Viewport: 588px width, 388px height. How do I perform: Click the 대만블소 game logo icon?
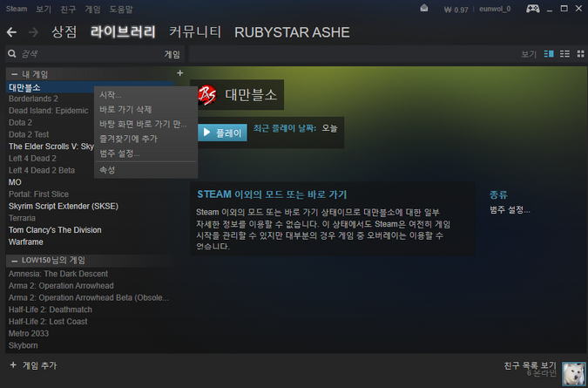tap(207, 94)
